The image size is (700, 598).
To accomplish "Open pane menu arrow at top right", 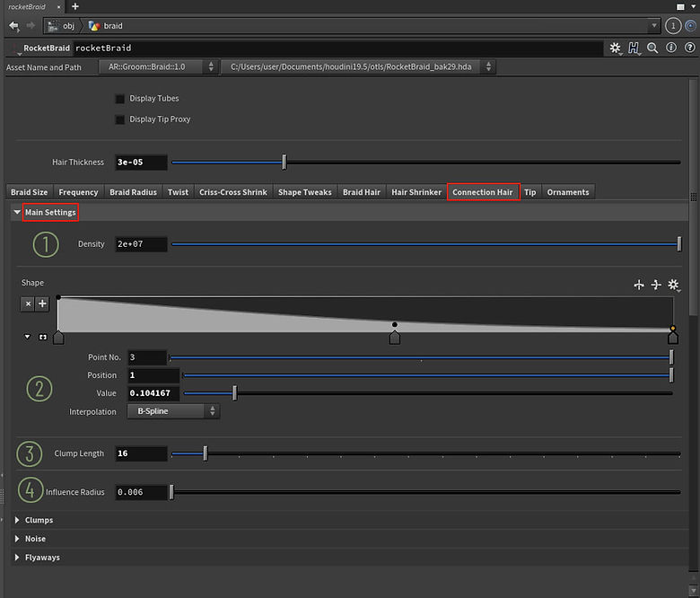I will coord(694,6).
